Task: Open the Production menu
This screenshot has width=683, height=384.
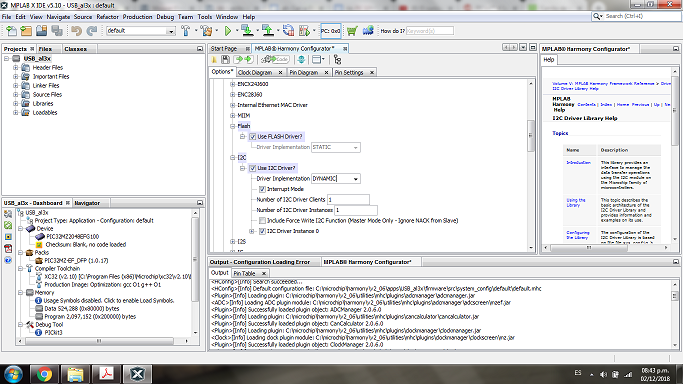Action: point(137,17)
